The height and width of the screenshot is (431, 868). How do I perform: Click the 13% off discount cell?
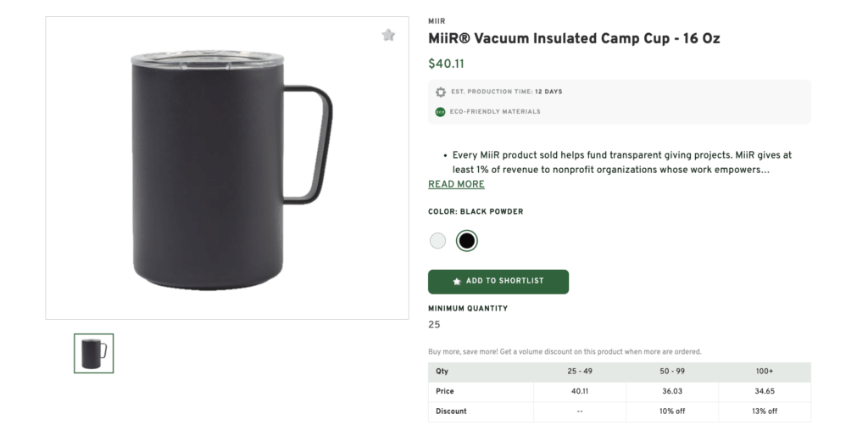(765, 411)
